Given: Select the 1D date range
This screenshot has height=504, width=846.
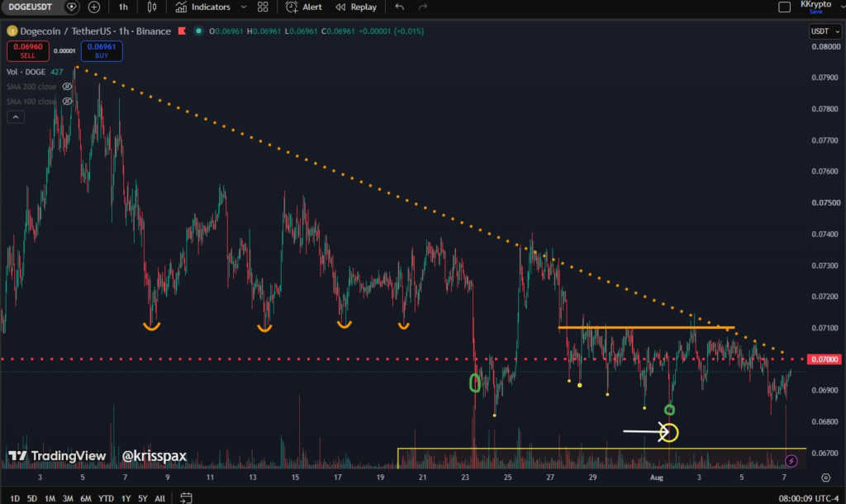Looking at the screenshot, I should 15,498.
